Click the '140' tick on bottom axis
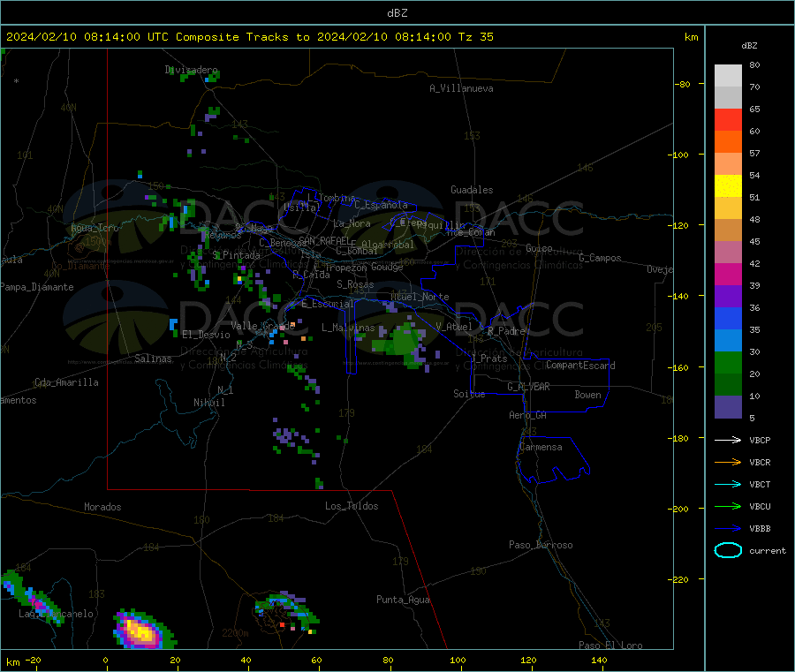The height and width of the screenshot is (672, 795). 599,660
